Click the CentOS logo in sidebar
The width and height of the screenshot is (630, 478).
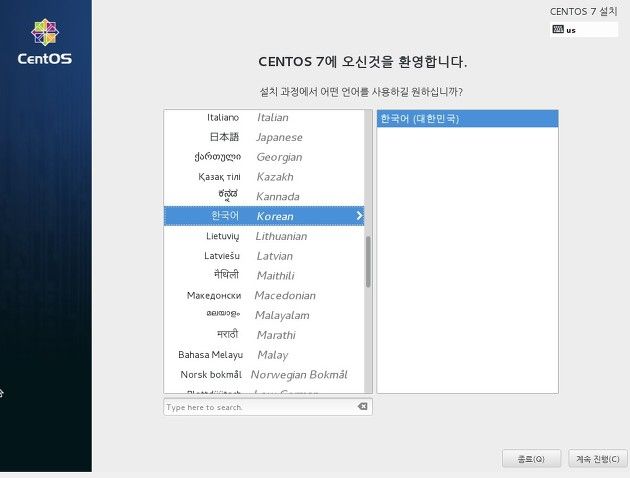point(45,42)
